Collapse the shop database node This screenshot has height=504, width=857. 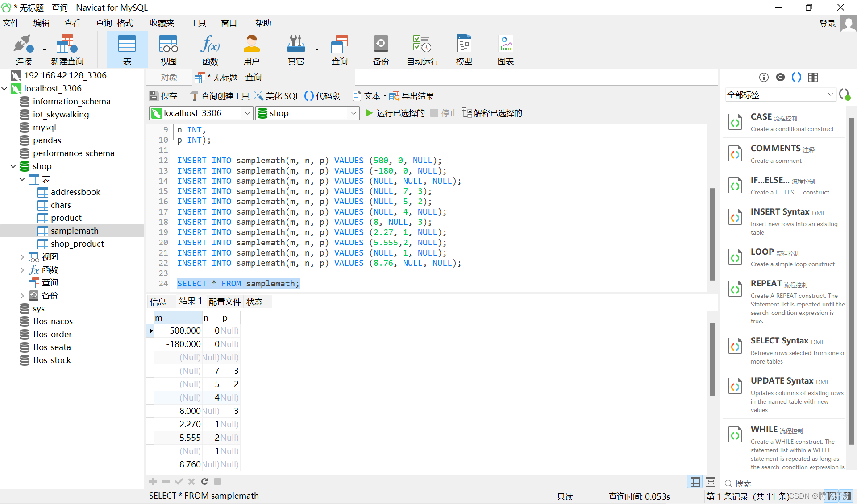pyautogui.click(x=13, y=166)
